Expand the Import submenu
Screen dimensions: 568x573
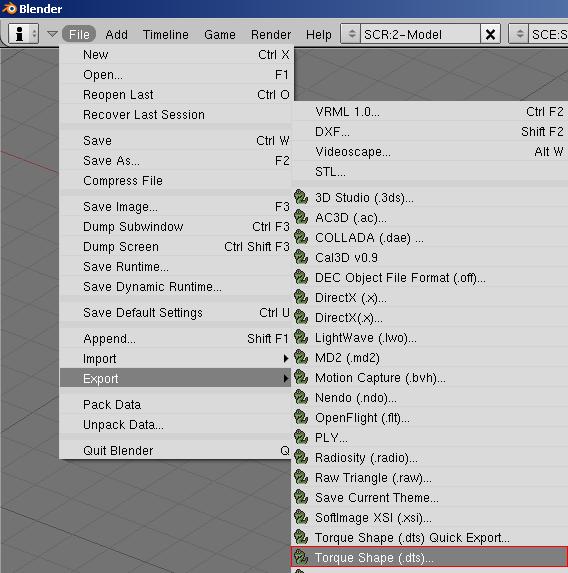(175, 358)
